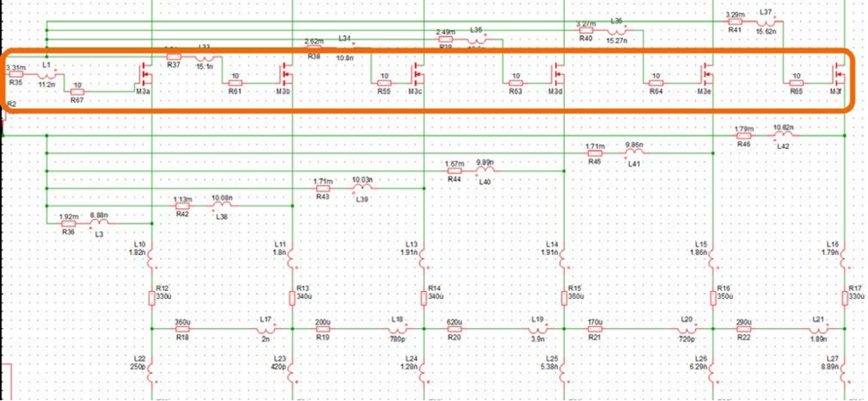The height and width of the screenshot is (401, 868).
Task: Select resistor R35 symbol
Action: (x=15, y=75)
